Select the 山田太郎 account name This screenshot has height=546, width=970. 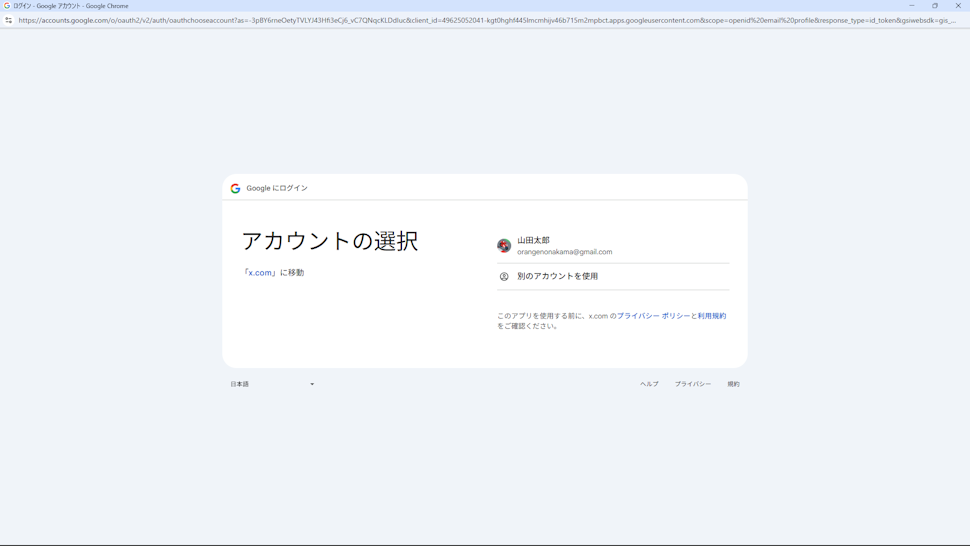point(533,240)
